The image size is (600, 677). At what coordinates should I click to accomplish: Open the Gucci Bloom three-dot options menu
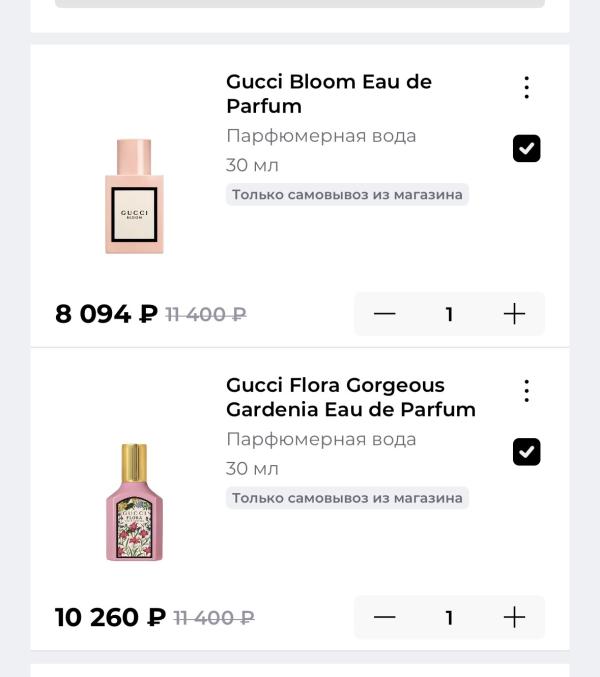click(x=526, y=88)
